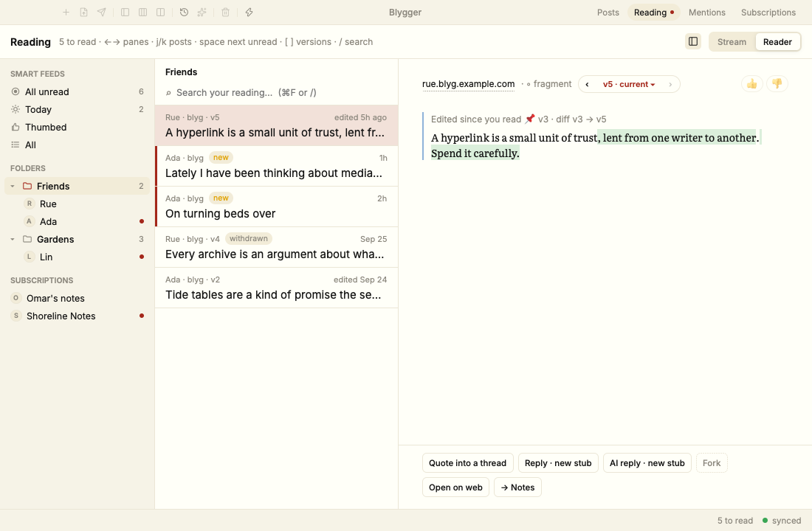
Task: Select the Friends folder
Action: coord(78,187)
